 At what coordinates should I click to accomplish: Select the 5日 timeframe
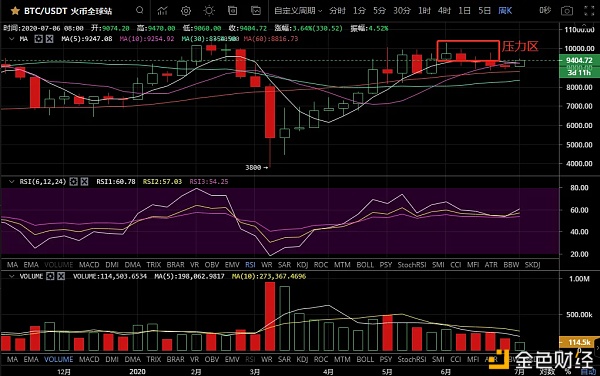484,11
